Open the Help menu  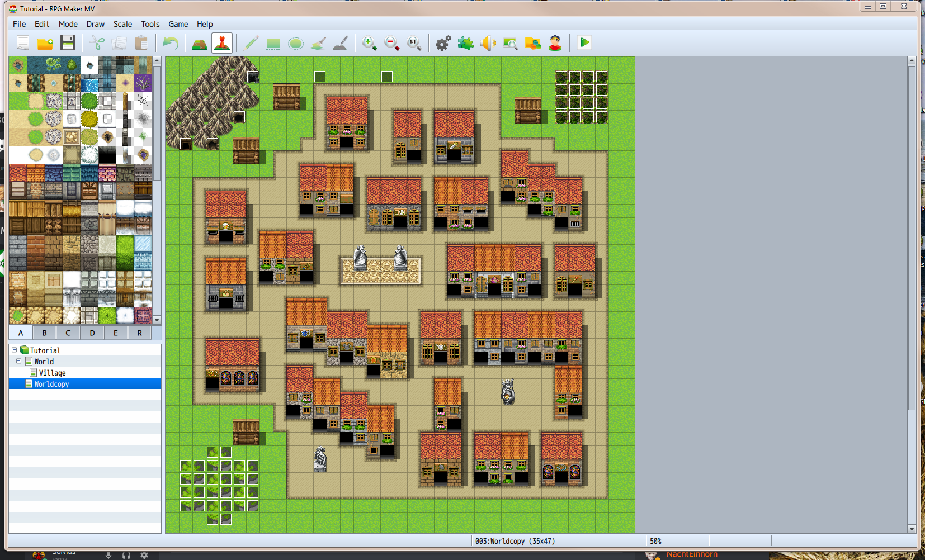[205, 24]
